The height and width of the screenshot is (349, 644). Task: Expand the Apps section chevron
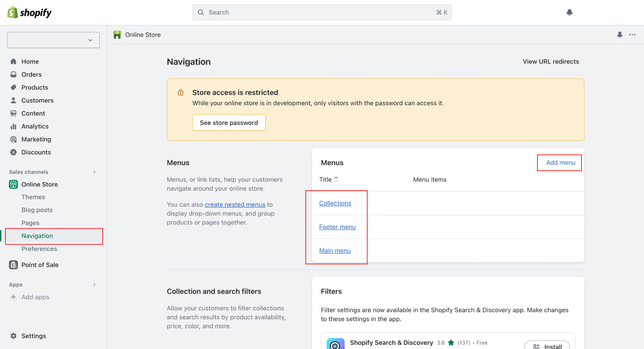coord(95,285)
